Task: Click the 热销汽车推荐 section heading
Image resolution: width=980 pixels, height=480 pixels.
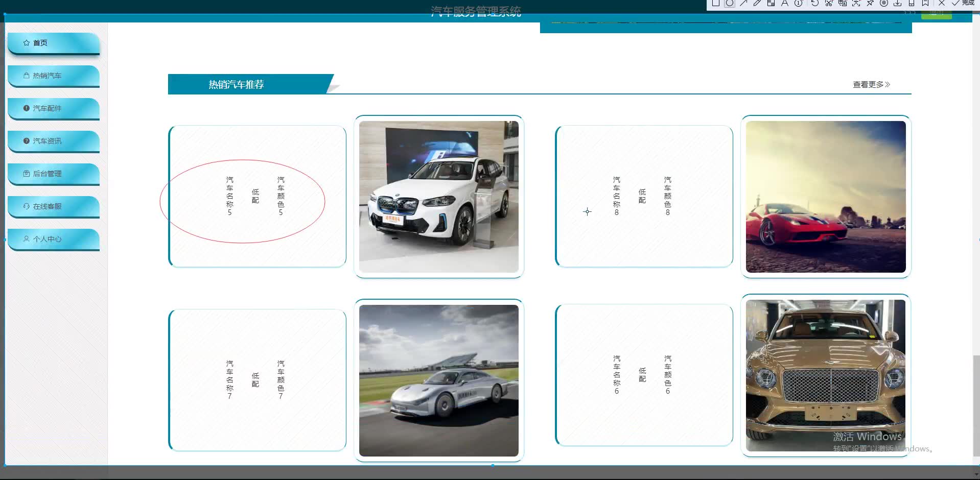Action: tap(236, 84)
